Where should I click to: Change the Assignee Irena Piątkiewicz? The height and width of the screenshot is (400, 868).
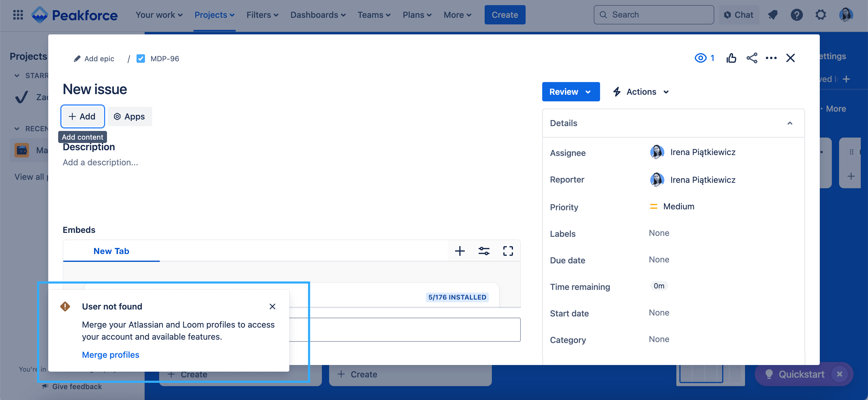point(693,152)
